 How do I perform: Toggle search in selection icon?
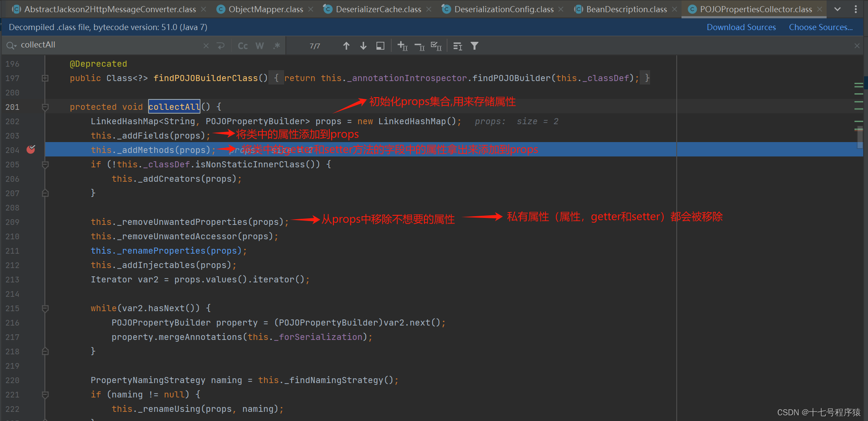tap(380, 46)
